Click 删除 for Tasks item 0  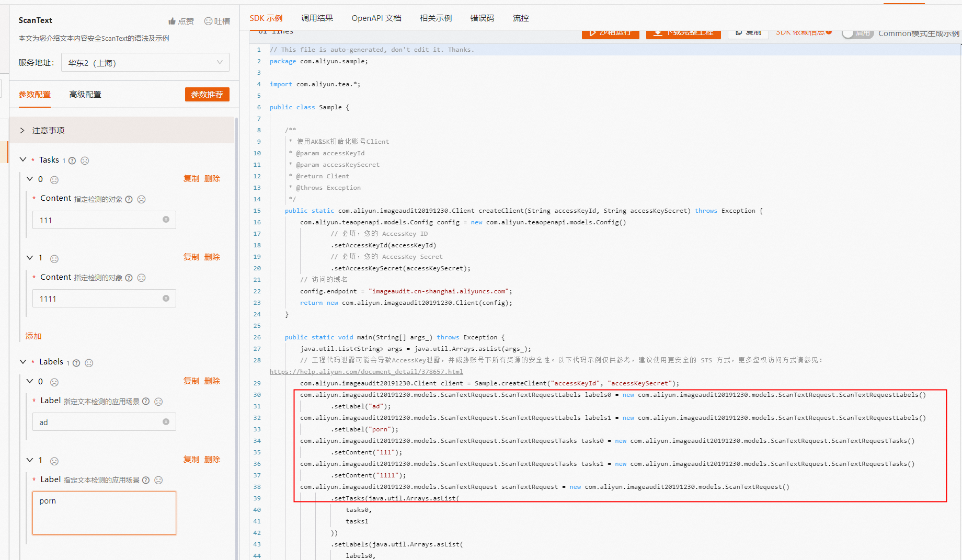pos(212,179)
